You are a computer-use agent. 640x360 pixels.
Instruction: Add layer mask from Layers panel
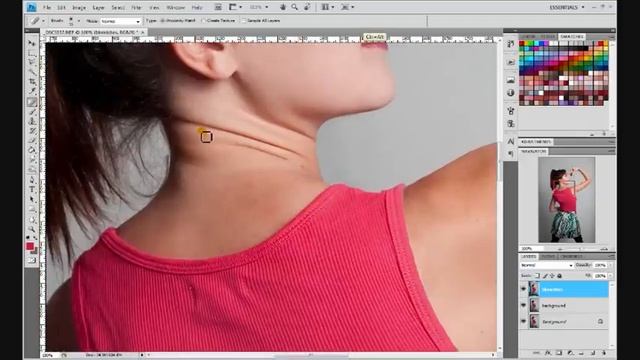pos(559,353)
